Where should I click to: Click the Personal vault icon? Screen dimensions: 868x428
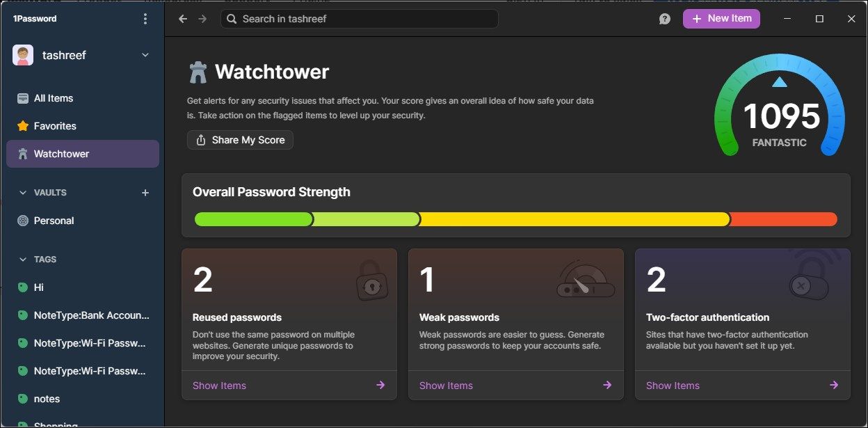click(23, 221)
